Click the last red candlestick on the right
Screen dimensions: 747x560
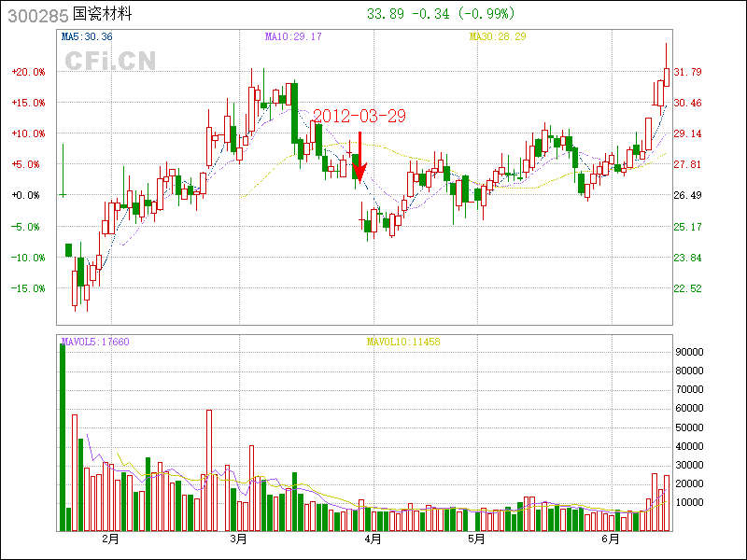(x=667, y=78)
